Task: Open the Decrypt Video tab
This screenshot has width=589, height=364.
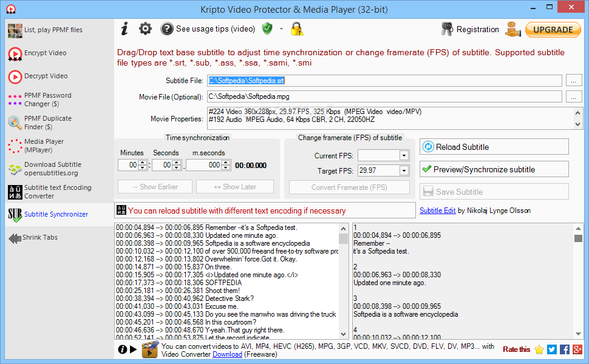Action: [60, 76]
